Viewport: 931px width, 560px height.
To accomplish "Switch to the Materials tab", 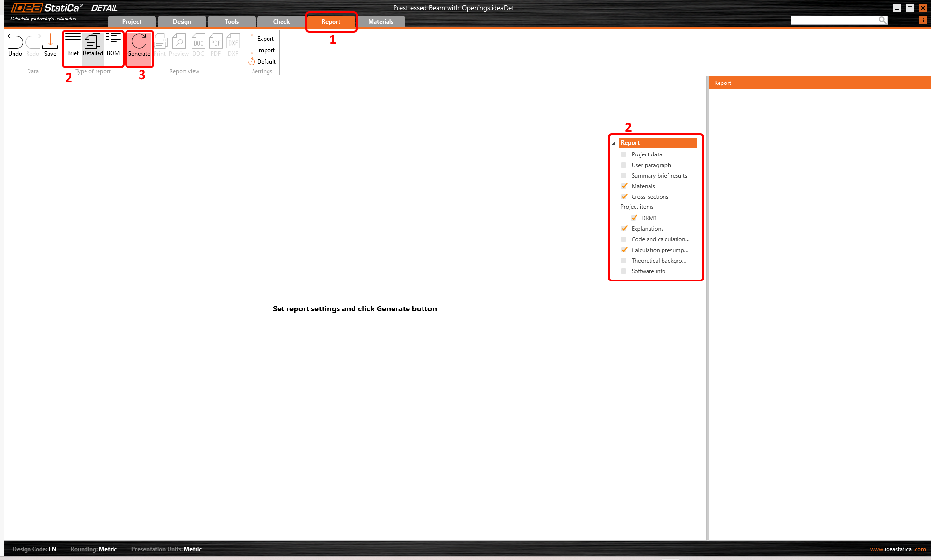I will point(381,22).
